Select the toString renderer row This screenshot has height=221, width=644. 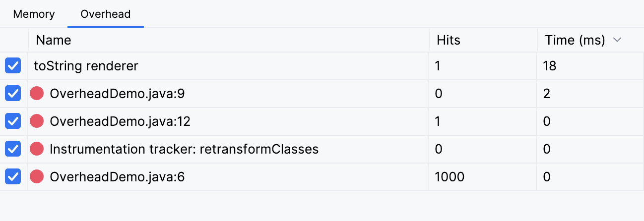coord(86,65)
